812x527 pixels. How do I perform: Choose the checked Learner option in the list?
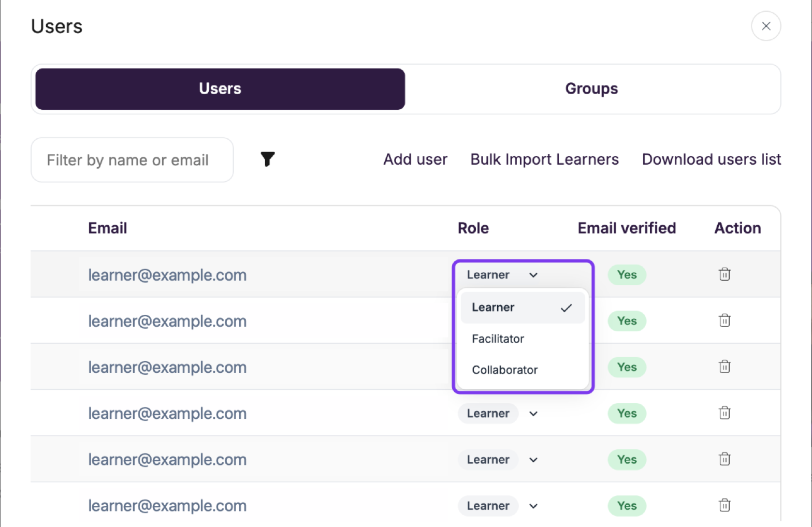tap(523, 308)
